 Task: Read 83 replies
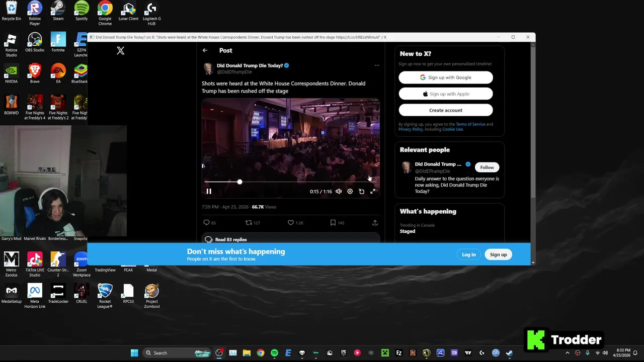coord(290,239)
